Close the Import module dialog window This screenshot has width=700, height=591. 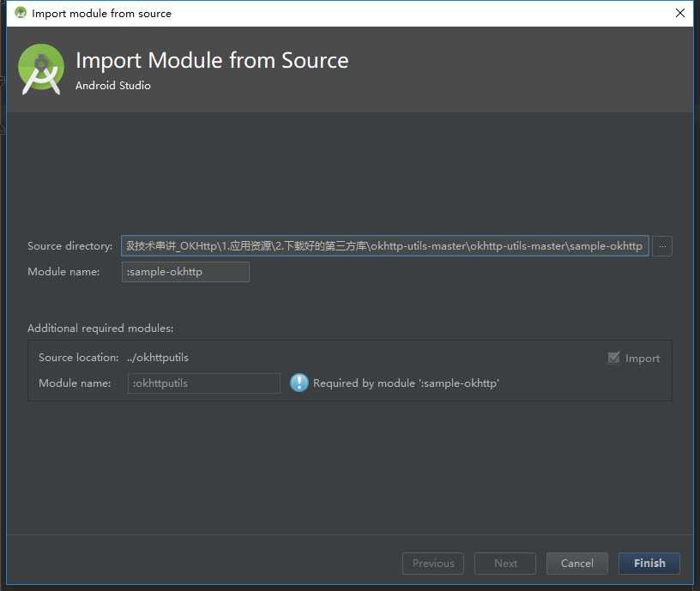pyautogui.click(x=679, y=13)
